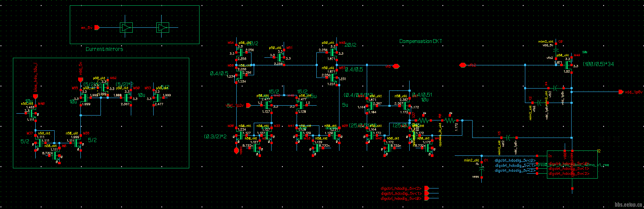Select the second buffer symbol in top box
This screenshot has width=644, height=209.
tap(162, 27)
